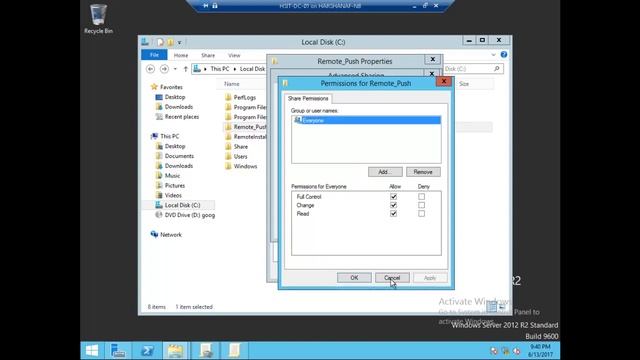The height and width of the screenshot is (360, 640).
Task: Expand the Explorer ribbon chevron
Action: pos(493,55)
